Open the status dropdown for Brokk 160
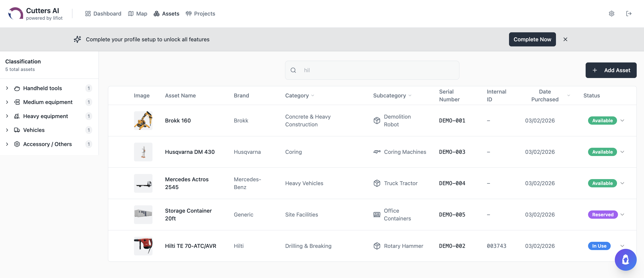This screenshot has width=644, height=278. [x=622, y=120]
